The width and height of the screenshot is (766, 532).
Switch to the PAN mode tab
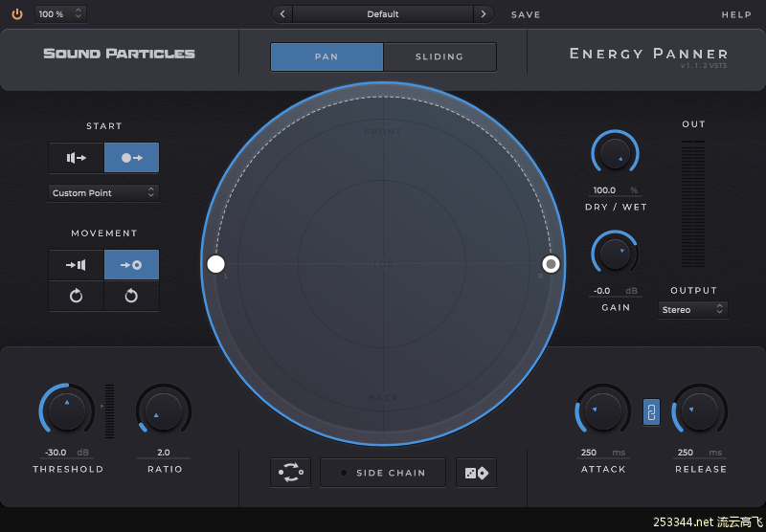pos(327,56)
